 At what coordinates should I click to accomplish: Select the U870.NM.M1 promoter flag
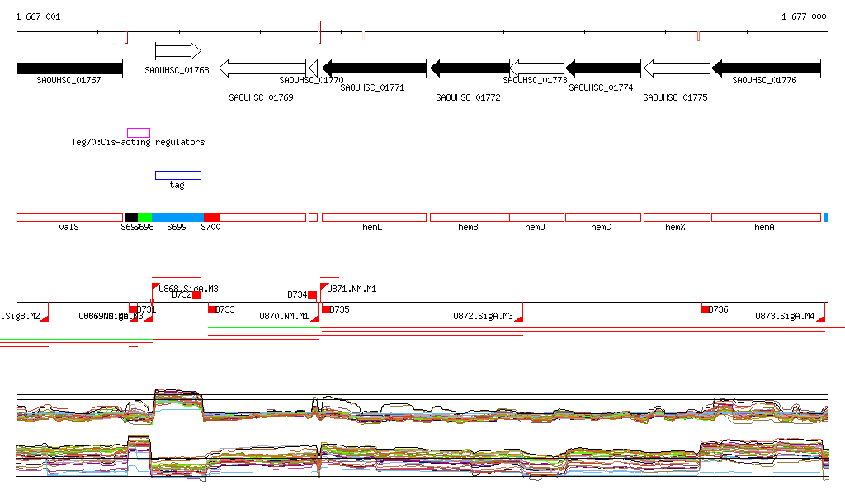click(314, 317)
